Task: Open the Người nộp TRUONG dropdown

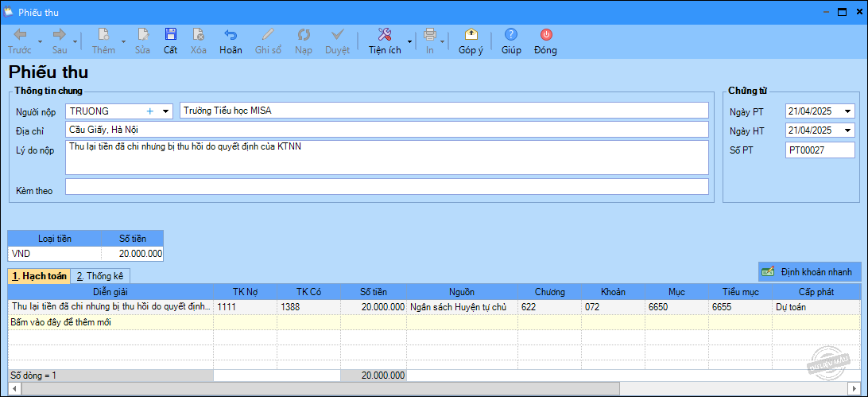Action: point(165,111)
